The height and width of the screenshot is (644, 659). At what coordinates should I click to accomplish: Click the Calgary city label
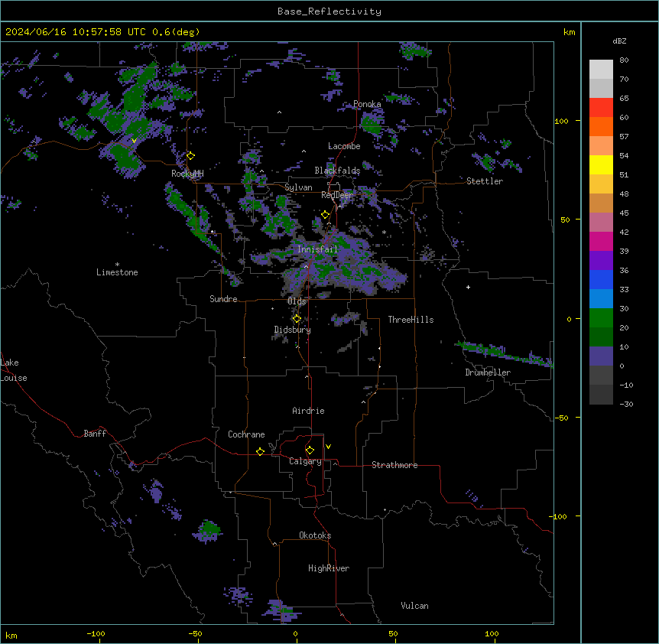(x=306, y=461)
